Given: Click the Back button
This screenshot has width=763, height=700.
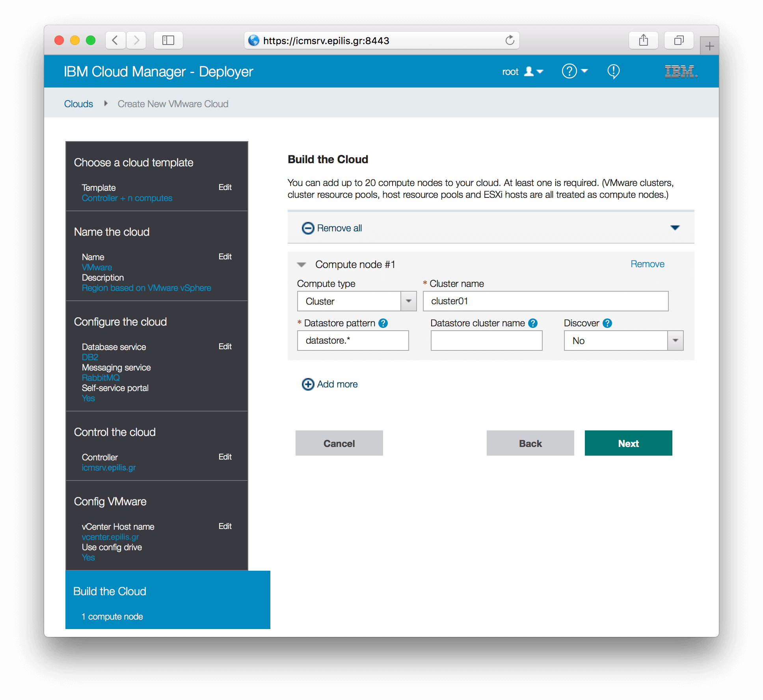Looking at the screenshot, I should [x=530, y=443].
